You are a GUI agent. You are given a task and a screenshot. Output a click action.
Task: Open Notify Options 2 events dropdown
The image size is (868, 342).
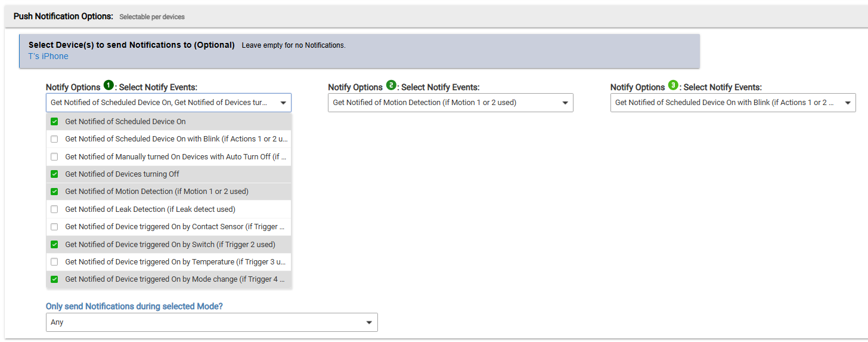click(x=450, y=103)
